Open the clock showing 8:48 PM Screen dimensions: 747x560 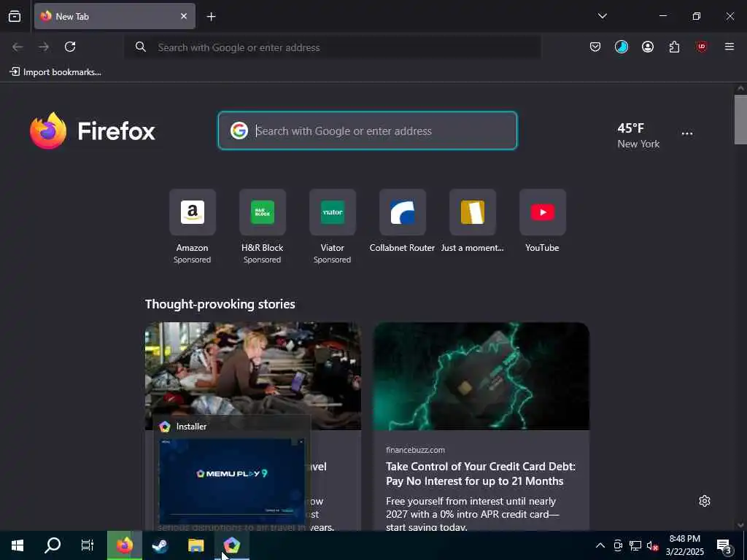pos(684,545)
